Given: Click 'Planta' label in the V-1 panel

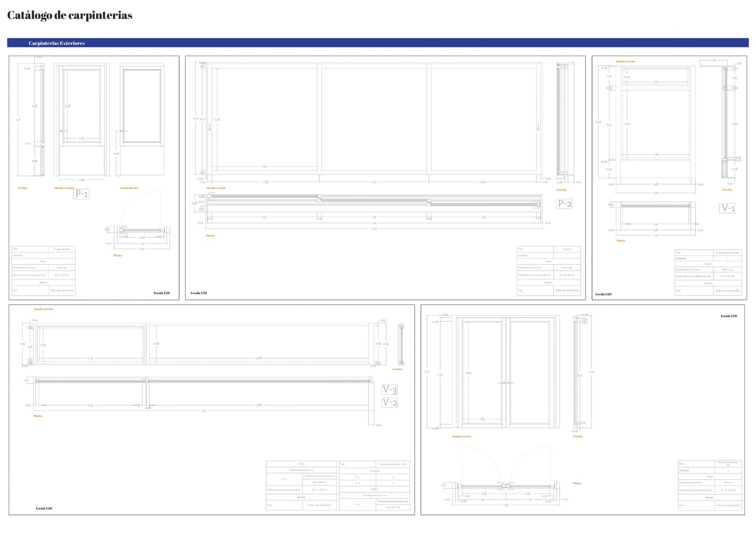Looking at the screenshot, I should click(x=621, y=241).
